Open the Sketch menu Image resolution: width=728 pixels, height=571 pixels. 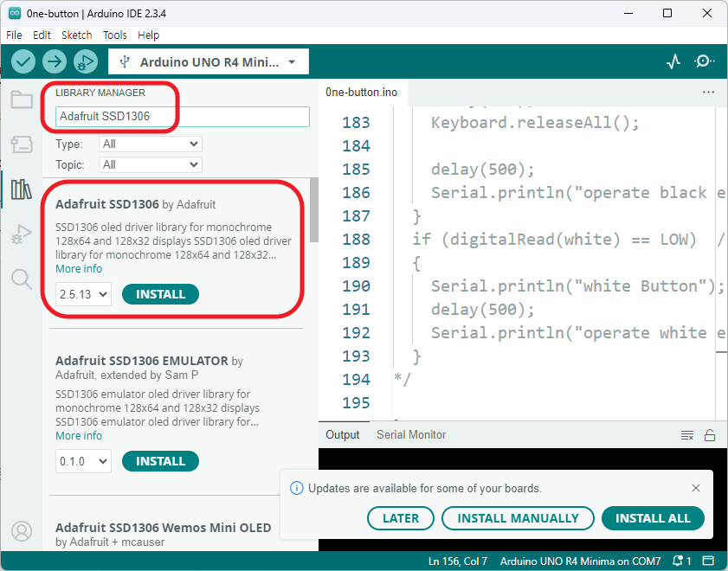[76, 35]
